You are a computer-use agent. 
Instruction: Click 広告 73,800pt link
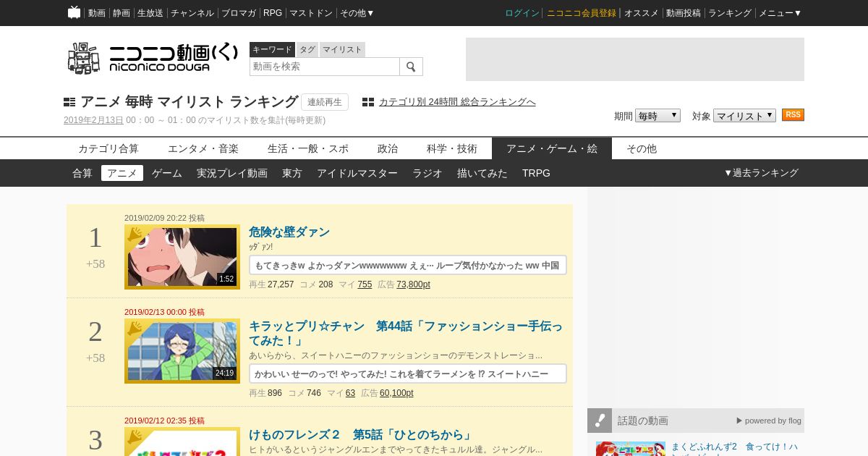(413, 284)
